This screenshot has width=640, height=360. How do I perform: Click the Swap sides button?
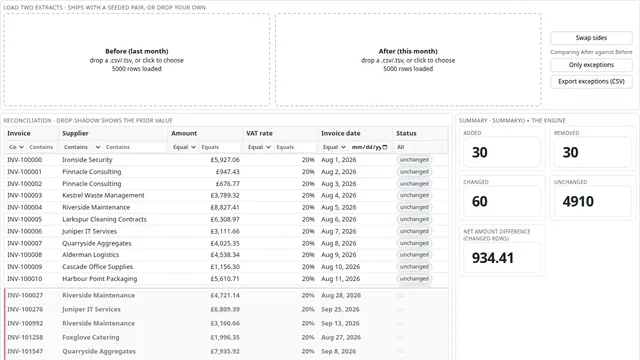[591, 38]
